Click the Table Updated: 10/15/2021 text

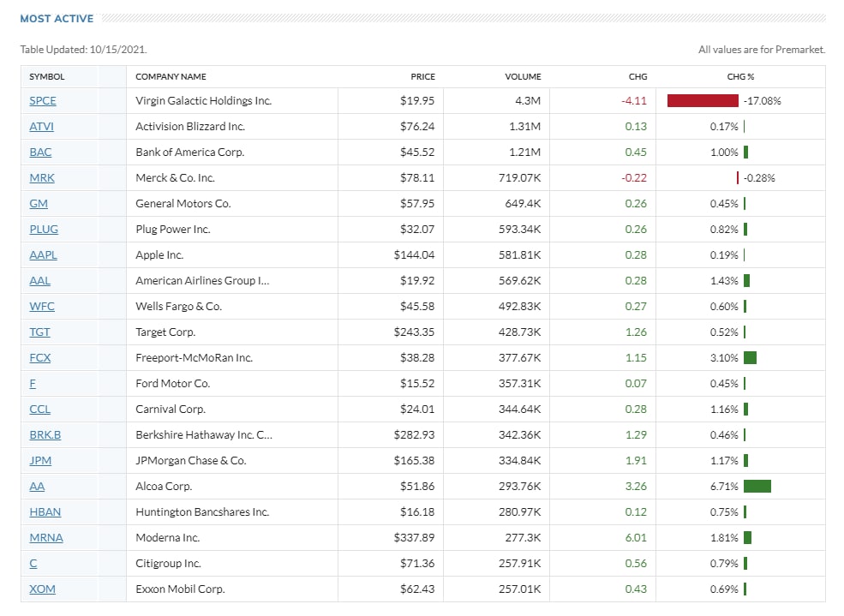click(83, 50)
